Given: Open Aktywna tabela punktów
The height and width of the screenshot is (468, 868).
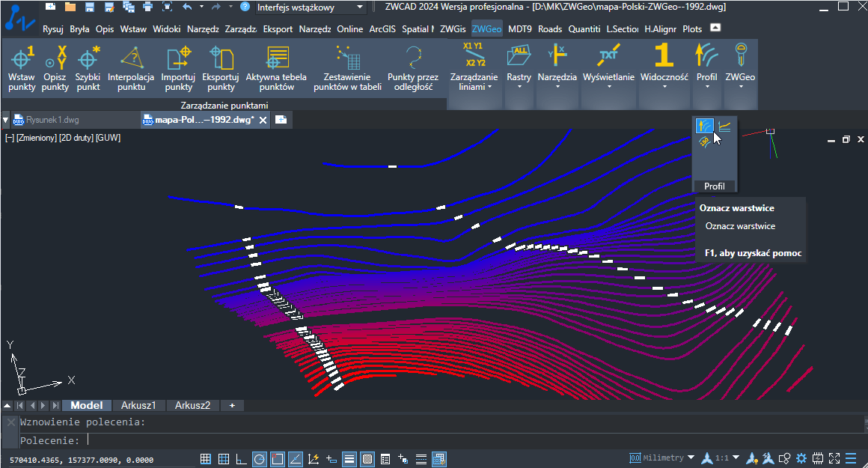Looking at the screenshot, I should tap(276, 68).
